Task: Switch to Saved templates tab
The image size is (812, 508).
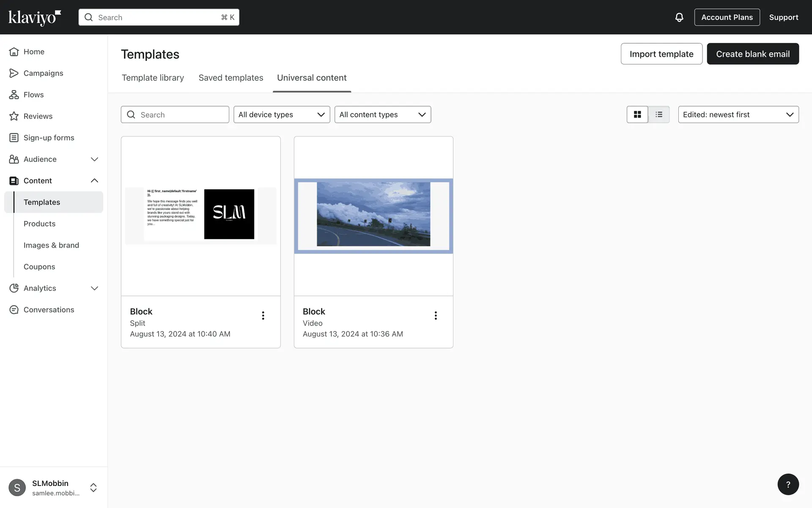Action: point(231,78)
